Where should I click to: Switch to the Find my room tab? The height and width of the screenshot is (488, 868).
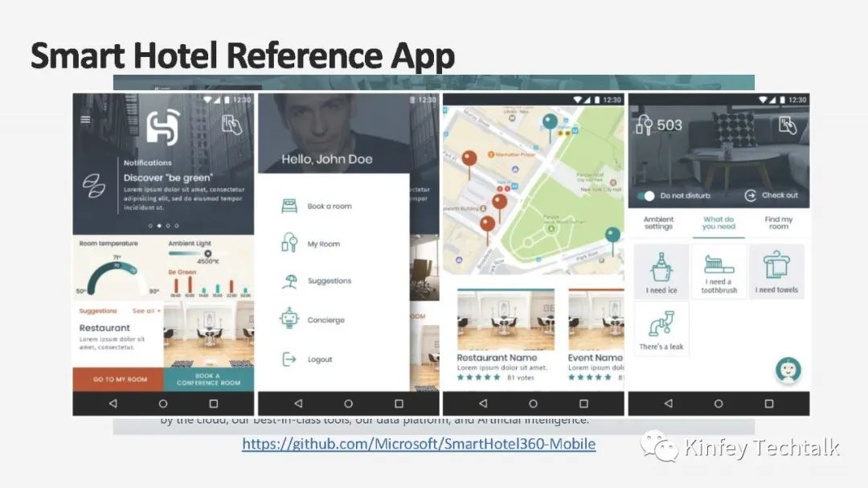pos(778,223)
